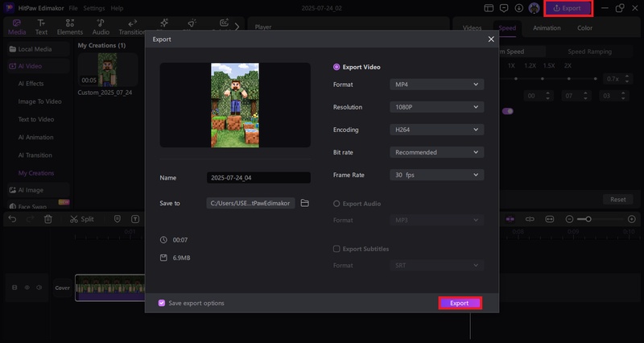644x343 pixels.
Task: Select AI Transition in the sidebar
Action: point(35,155)
